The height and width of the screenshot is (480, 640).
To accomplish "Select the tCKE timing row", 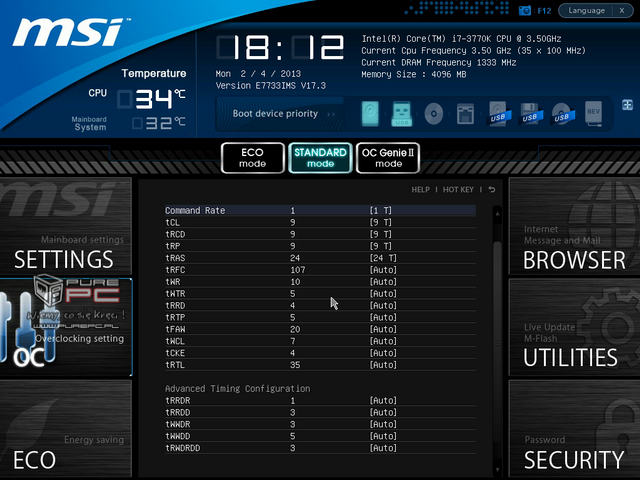I will click(320, 353).
